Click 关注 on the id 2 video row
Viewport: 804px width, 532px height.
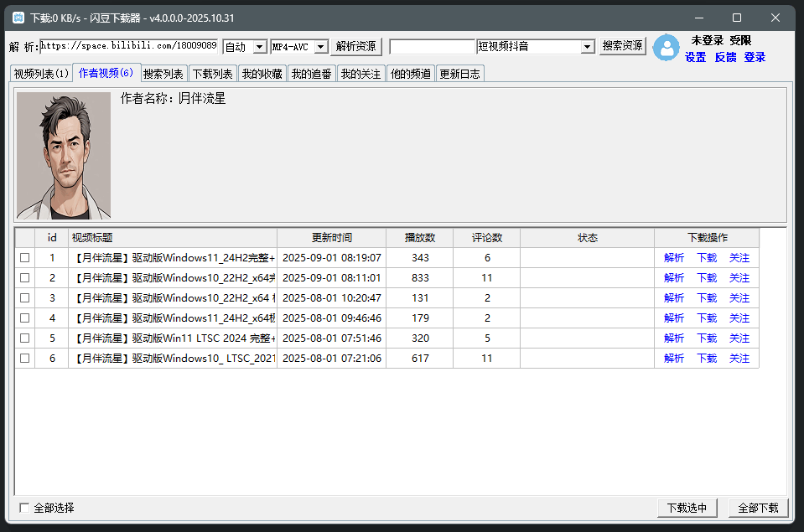pos(739,277)
